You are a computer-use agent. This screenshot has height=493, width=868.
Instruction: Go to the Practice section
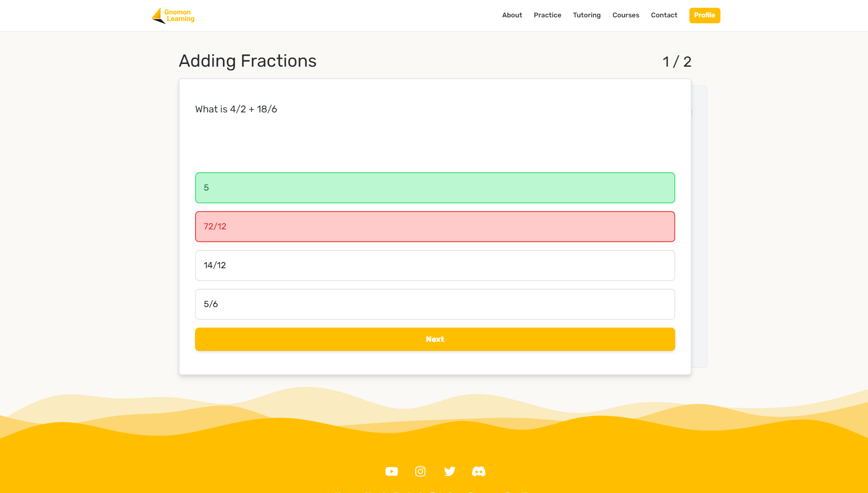click(x=547, y=15)
